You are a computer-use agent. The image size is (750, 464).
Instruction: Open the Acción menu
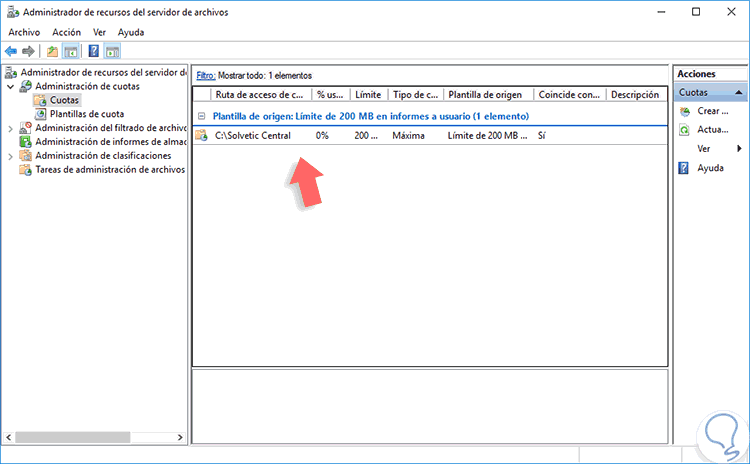(66, 33)
